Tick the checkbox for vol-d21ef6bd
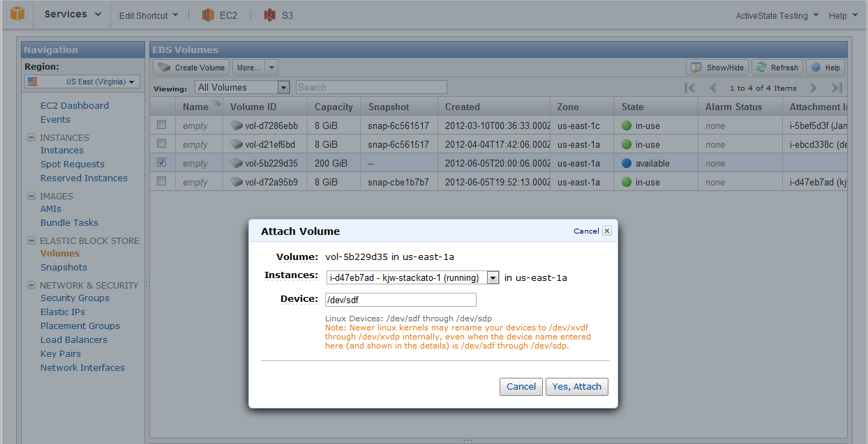The height and width of the screenshot is (444, 868). (162, 144)
